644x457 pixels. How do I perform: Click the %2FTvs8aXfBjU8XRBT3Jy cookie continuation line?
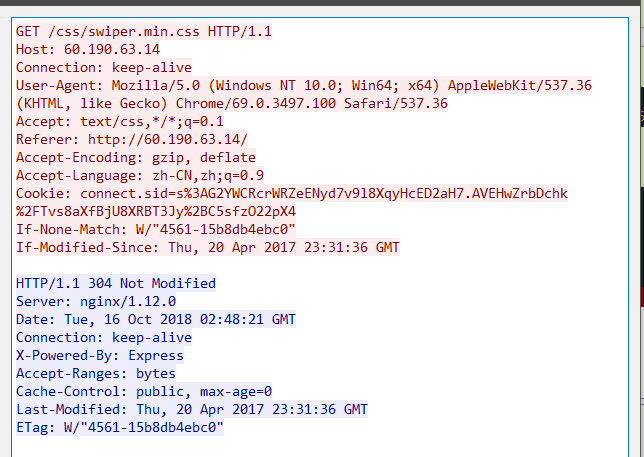coord(156,211)
